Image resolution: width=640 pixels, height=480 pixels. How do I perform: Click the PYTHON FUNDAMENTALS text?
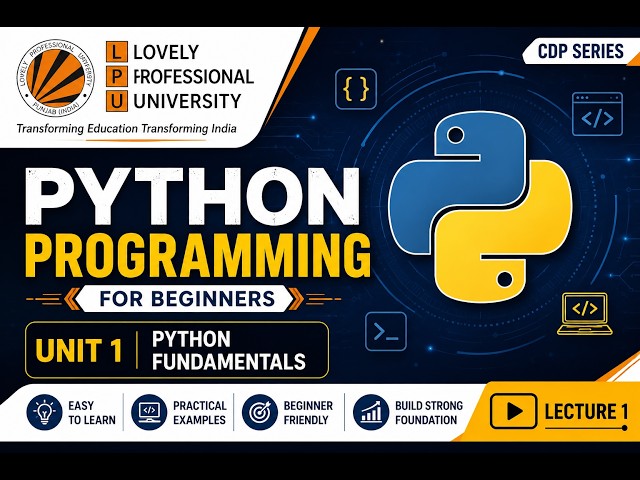pyautogui.click(x=229, y=351)
